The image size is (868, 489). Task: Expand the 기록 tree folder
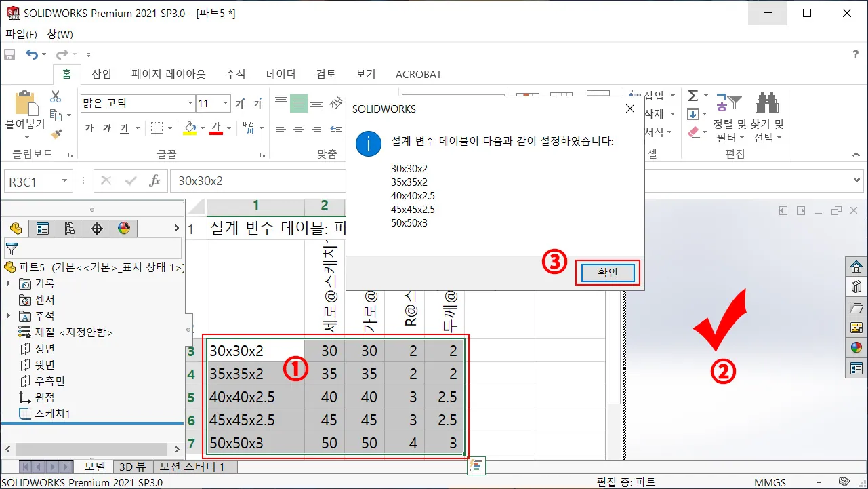pos(9,283)
